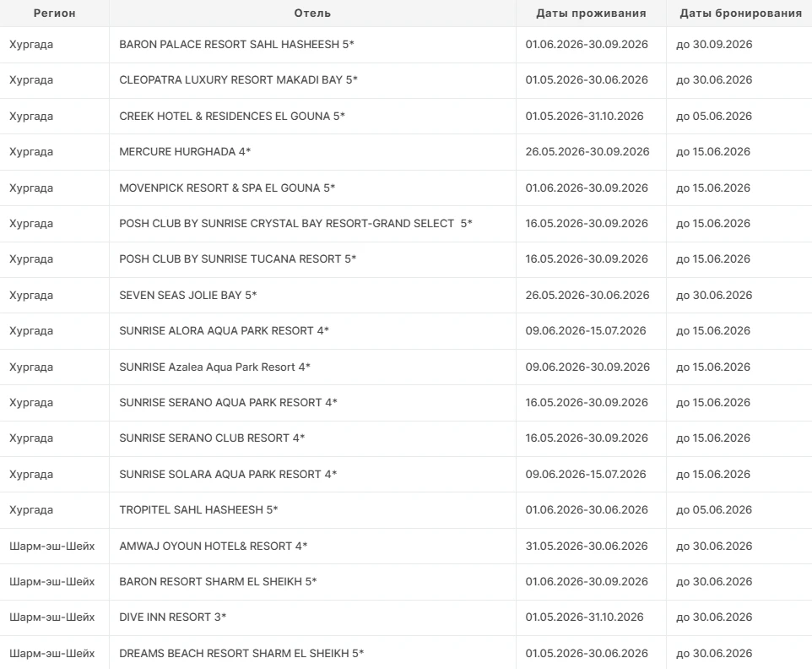Click 'Шарм-эш-Шейх' region in DREAMS BEACH row
The height and width of the screenshot is (669, 812).
coord(51,654)
